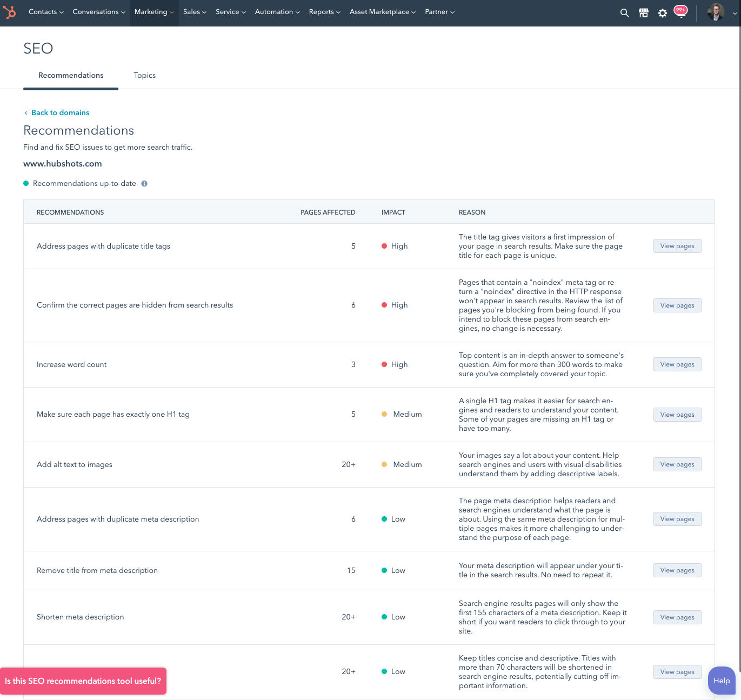
Task: View pages for Add alt text to images
Action: pyautogui.click(x=677, y=464)
